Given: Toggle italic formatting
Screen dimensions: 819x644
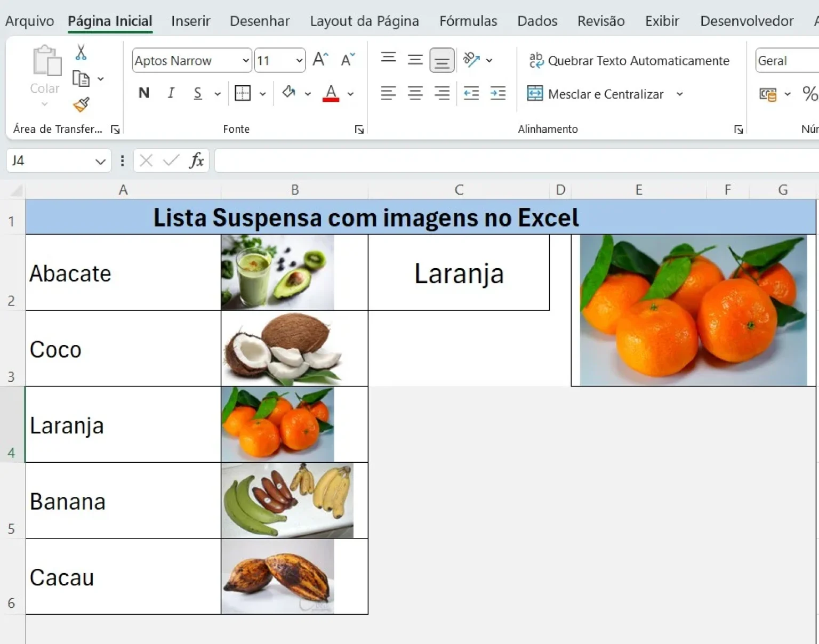Looking at the screenshot, I should point(171,93).
